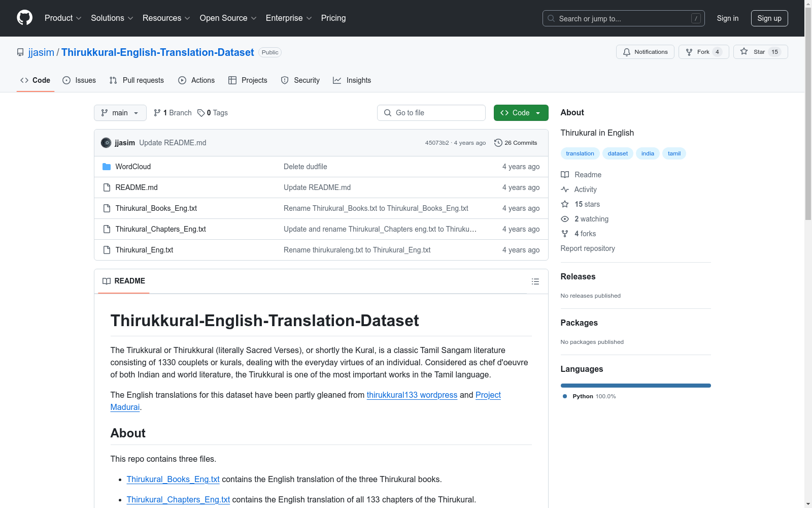Switch to the Security tab

click(x=300, y=80)
